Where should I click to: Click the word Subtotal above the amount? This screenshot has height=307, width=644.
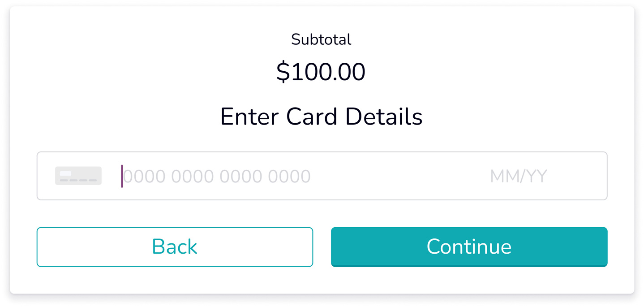coord(321,39)
